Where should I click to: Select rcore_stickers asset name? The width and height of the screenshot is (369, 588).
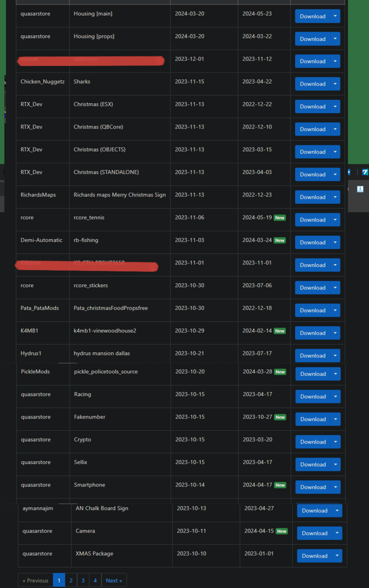tap(91, 286)
